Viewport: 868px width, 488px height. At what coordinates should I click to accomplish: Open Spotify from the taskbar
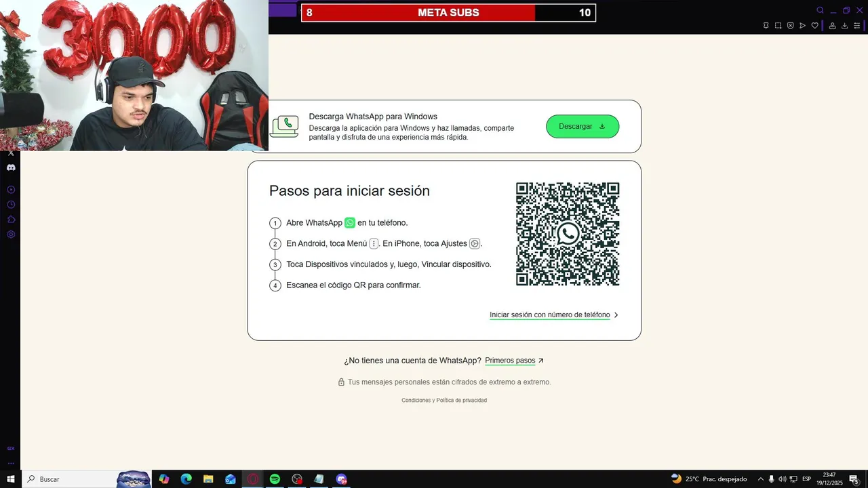(x=275, y=479)
